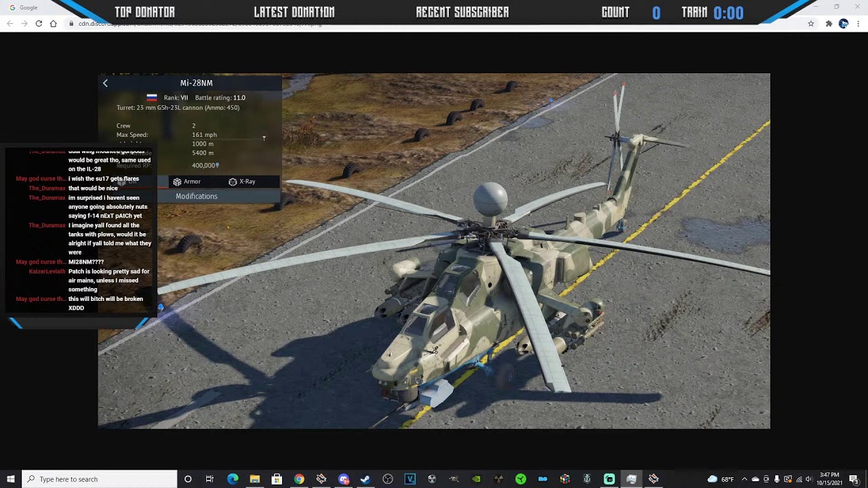This screenshot has width=868, height=488.
Task: Open File Explorer from taskbar
Action: point(255,479)
